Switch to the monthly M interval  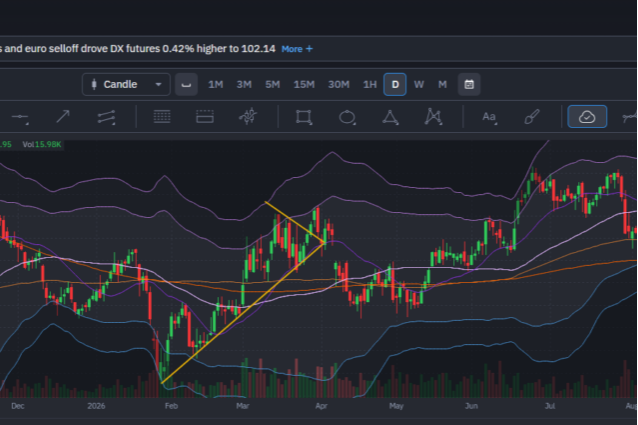(442, 85)
